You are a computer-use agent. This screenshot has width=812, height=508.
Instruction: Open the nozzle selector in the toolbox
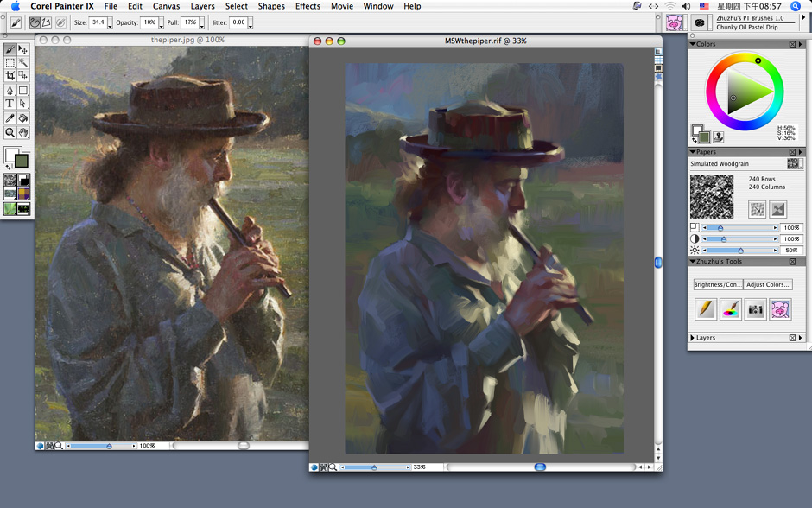pos(24,208)
